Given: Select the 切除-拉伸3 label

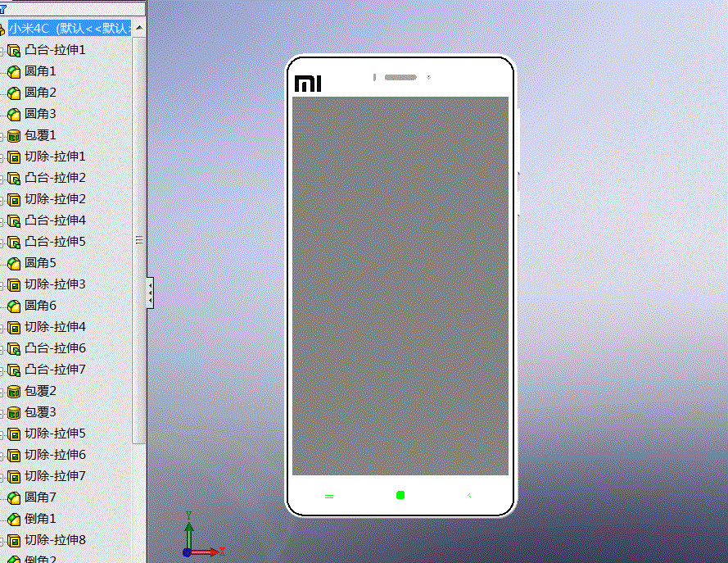Looking at the screenshot, I should [x=55, y=284].
